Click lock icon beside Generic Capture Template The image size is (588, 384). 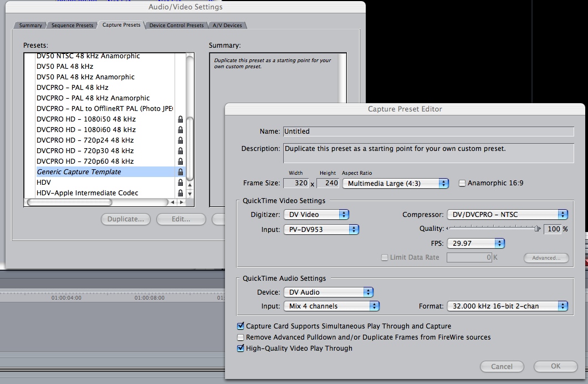pos(180,172)
